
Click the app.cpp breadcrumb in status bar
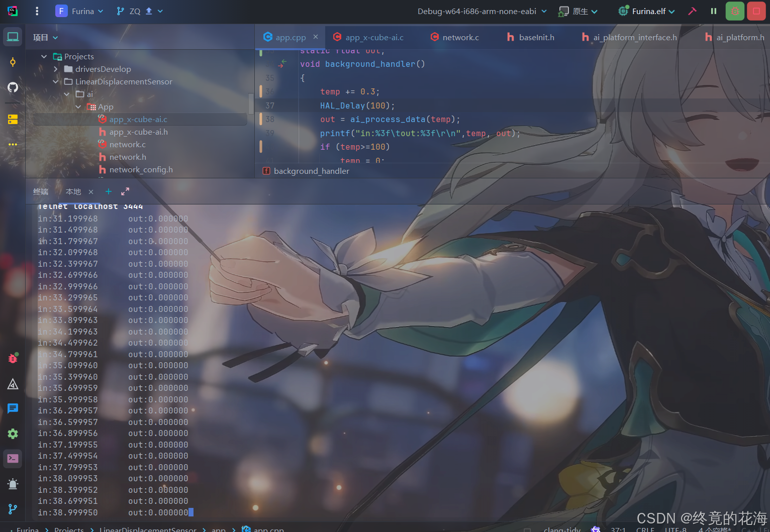tap(263, 529)
